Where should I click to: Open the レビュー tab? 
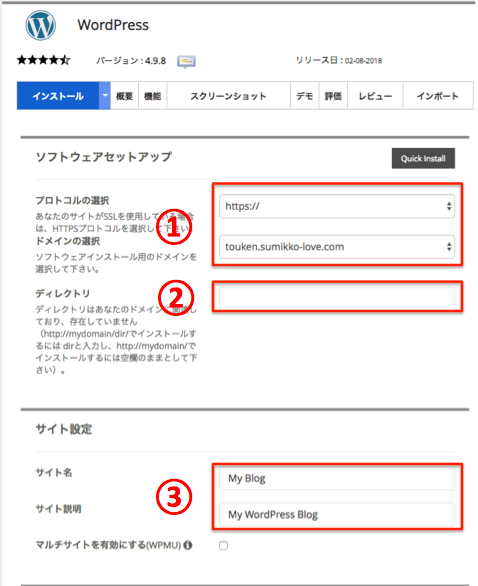[375, 96]
